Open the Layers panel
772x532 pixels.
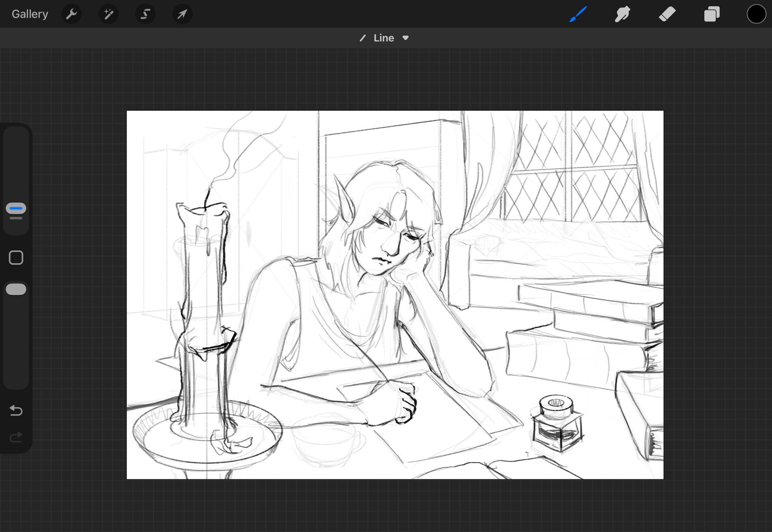tap(712, 14)
